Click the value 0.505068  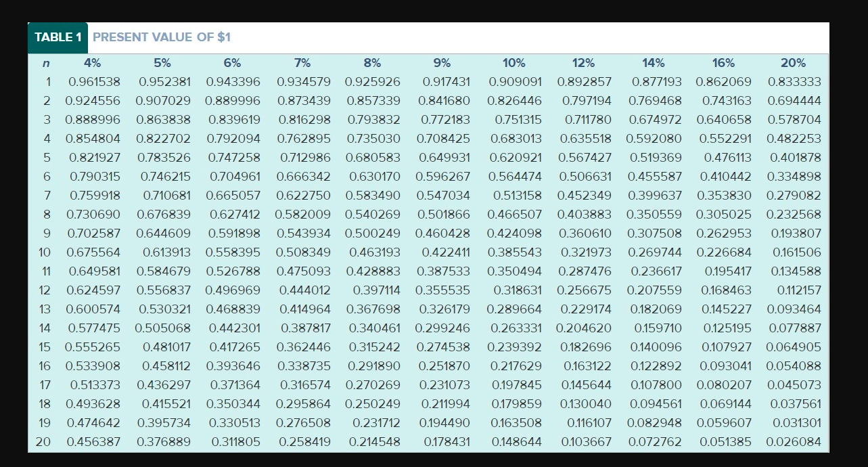pyautogui.click(x=163, y=328)
